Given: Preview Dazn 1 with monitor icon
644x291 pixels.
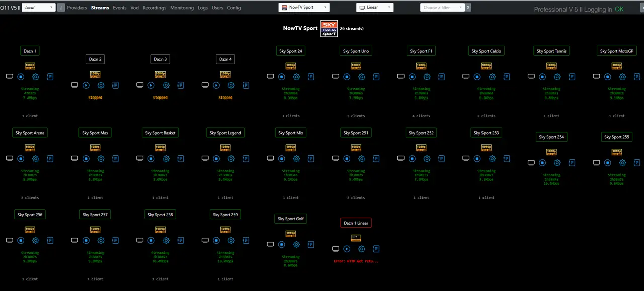Looking at the screenshot, I should coord(9,77).
